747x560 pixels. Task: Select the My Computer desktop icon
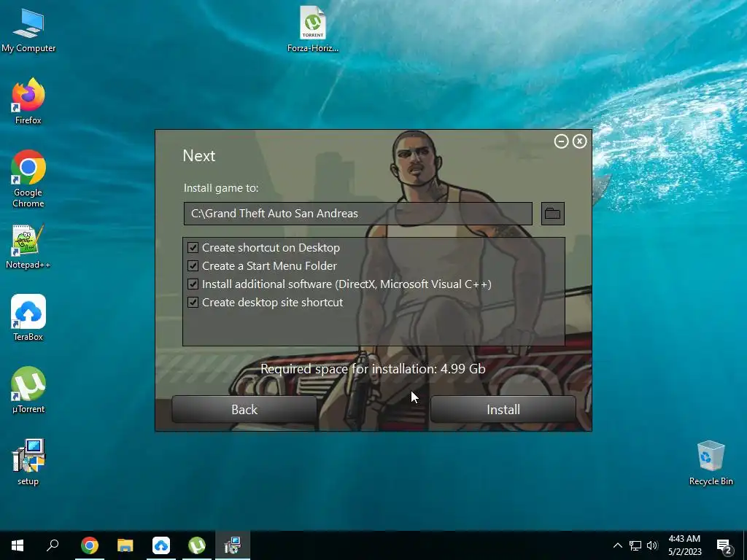[28, 31]
